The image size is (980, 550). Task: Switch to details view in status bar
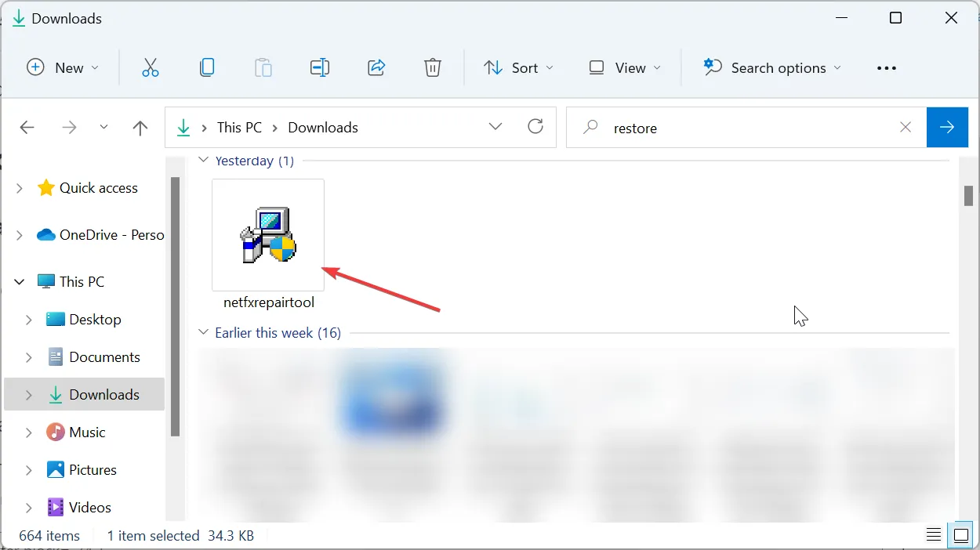[x=934, y=536]
